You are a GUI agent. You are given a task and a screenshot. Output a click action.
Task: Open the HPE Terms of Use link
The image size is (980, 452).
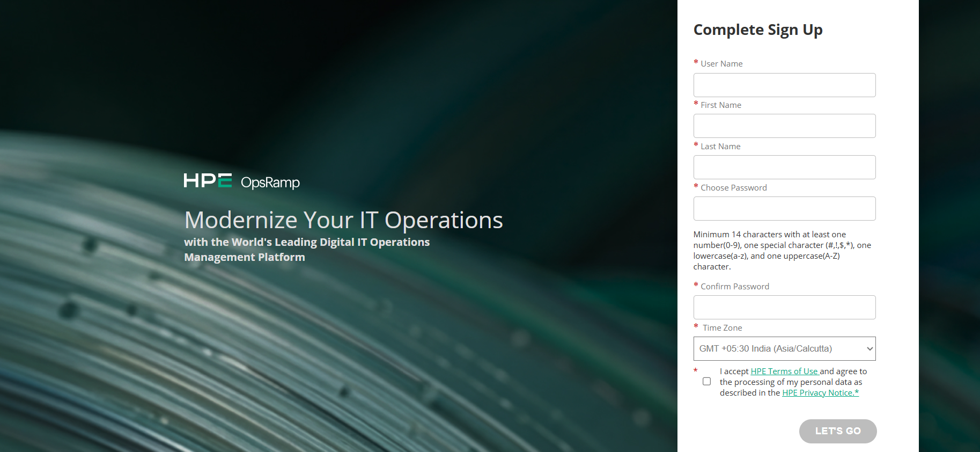pyautogui.click(x=784, y=371)
